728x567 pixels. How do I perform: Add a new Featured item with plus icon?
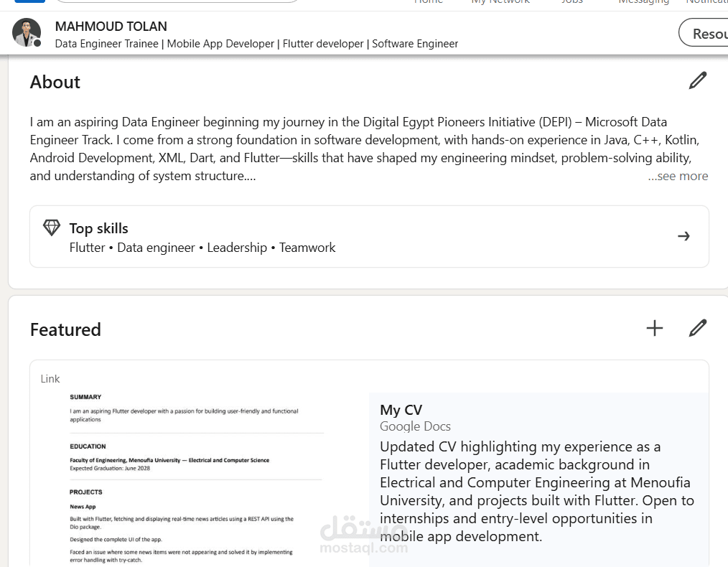click(655, 328)
